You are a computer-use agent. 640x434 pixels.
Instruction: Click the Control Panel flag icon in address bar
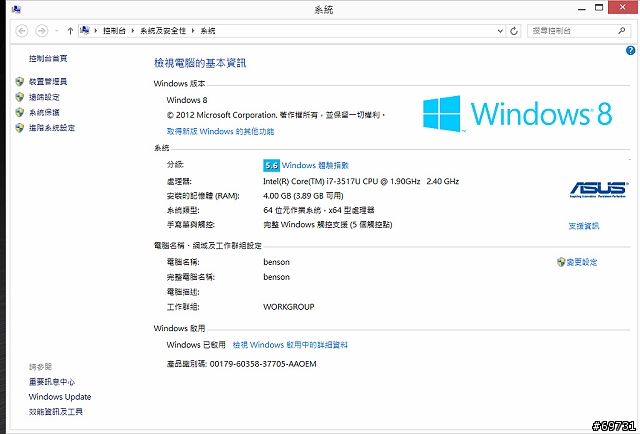point(85,30)
